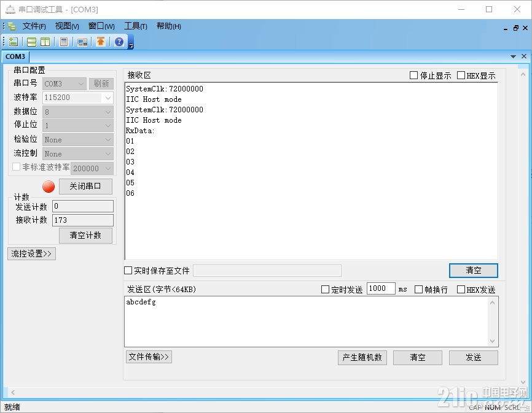Click 产生随机数 button
This screenshot has width=532, height=413.
(362, 357)
